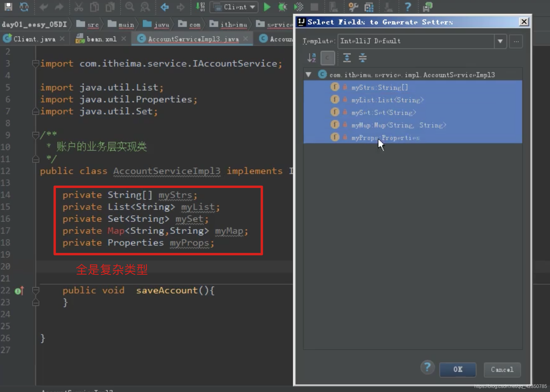550x392 pixels.
Task: Click the ellipsis button beside Template
Action: coord(516,41)
